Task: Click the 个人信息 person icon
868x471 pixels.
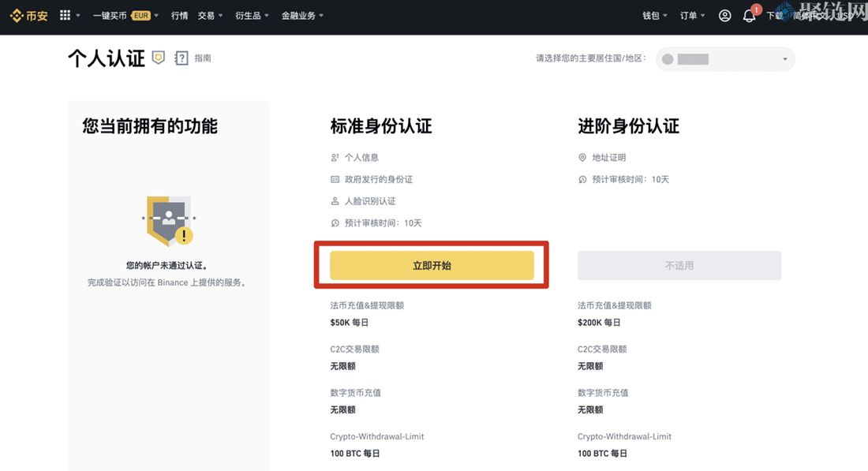Action: pos(335,157)
